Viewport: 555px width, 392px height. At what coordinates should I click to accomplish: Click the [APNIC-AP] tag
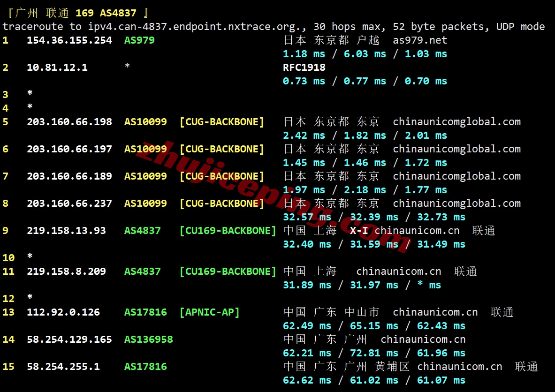[210, 312]
